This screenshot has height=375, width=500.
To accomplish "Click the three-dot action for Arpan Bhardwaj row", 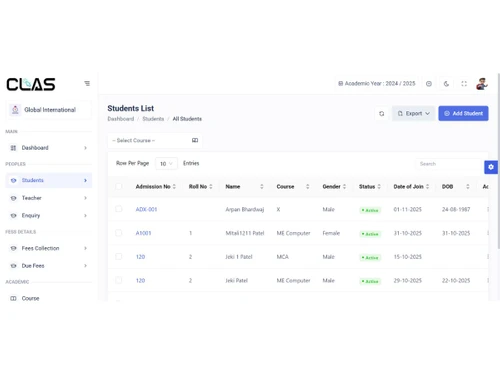I will tap(488, 209).
